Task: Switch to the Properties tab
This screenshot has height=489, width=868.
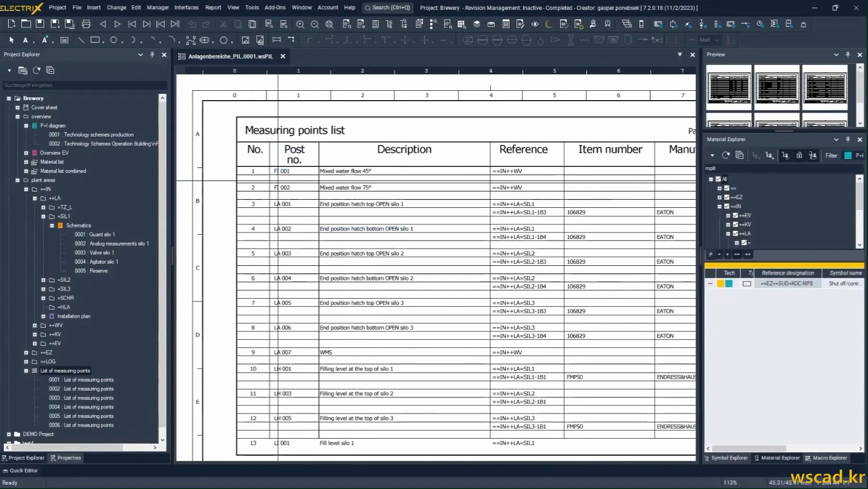Action: 66,458
